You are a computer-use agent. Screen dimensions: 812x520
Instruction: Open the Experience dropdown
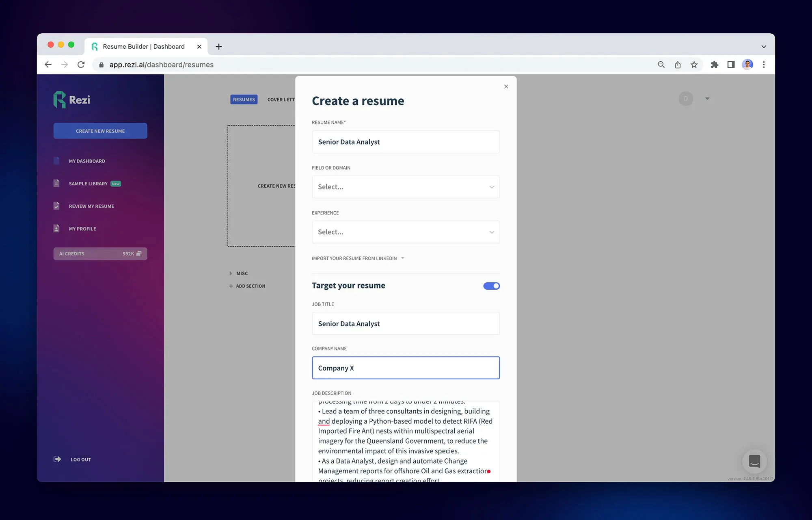[406, 232]
